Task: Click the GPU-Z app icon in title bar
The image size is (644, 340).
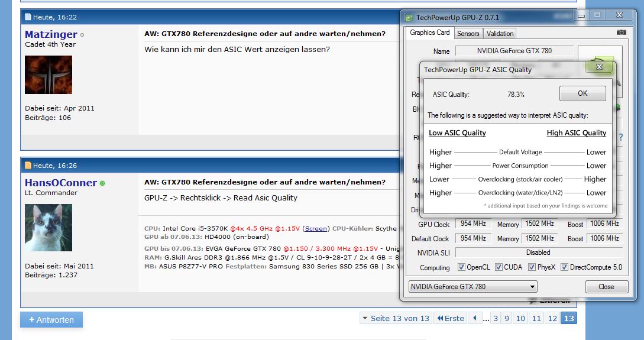Action: pos(409,18)
